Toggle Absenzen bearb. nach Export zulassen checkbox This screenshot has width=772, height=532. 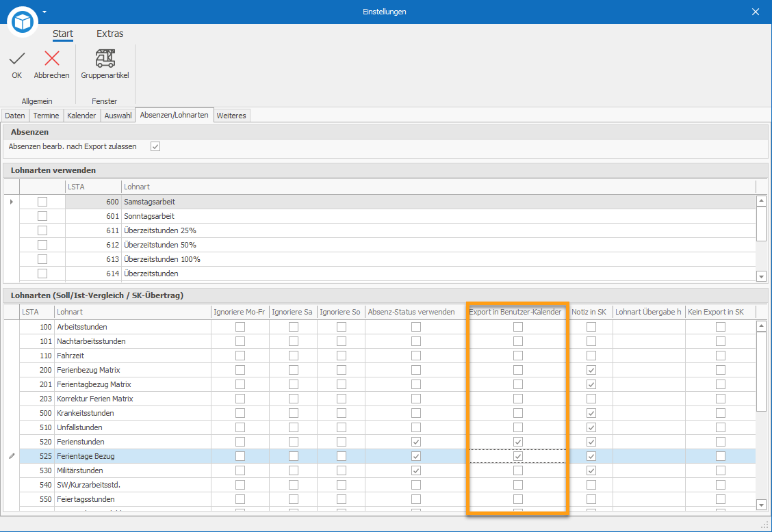pyautogui.click(x=155, y=146)
